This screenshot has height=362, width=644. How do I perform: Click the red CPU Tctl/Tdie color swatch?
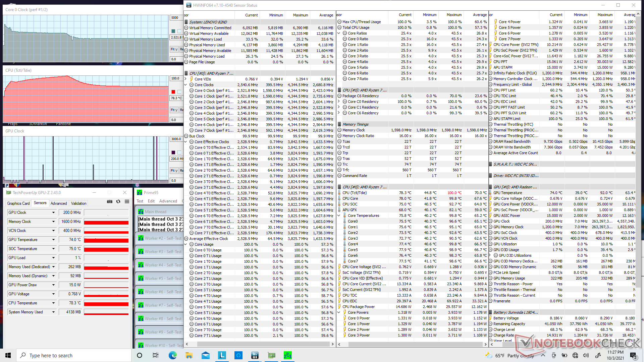coord(173,92)
